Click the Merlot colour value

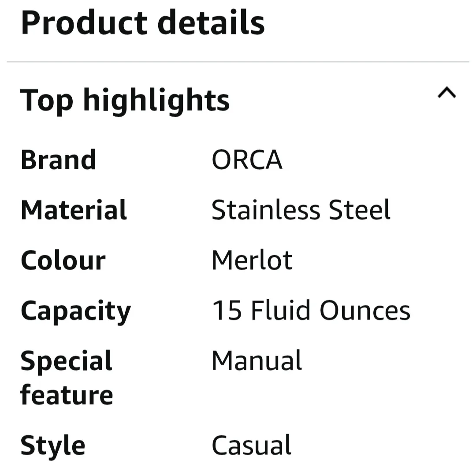[252, 260]
